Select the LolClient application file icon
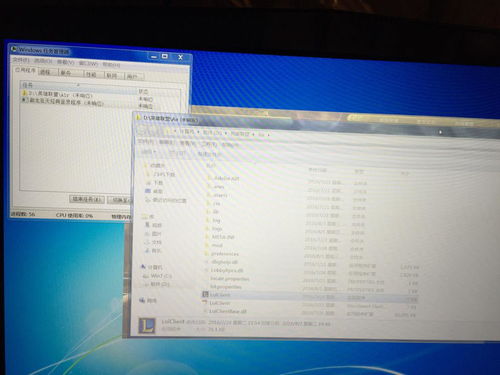This screenshot has height=375, width=500. tap(205, 295)
